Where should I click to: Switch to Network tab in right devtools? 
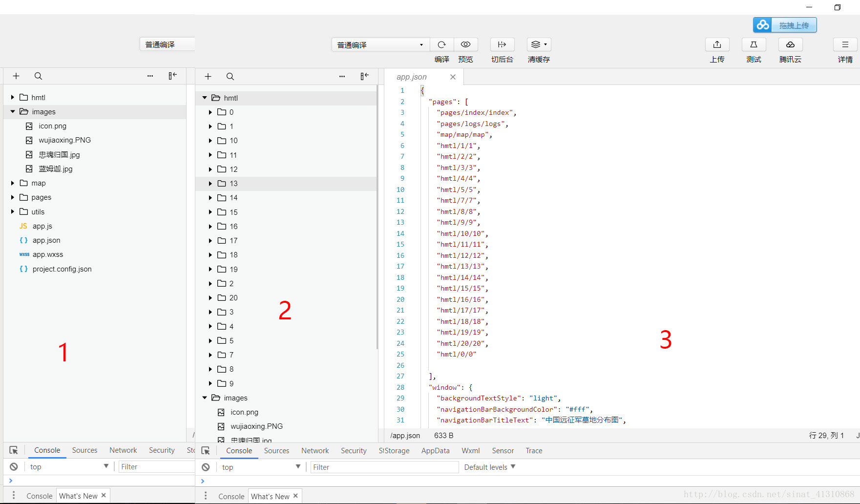315,451
